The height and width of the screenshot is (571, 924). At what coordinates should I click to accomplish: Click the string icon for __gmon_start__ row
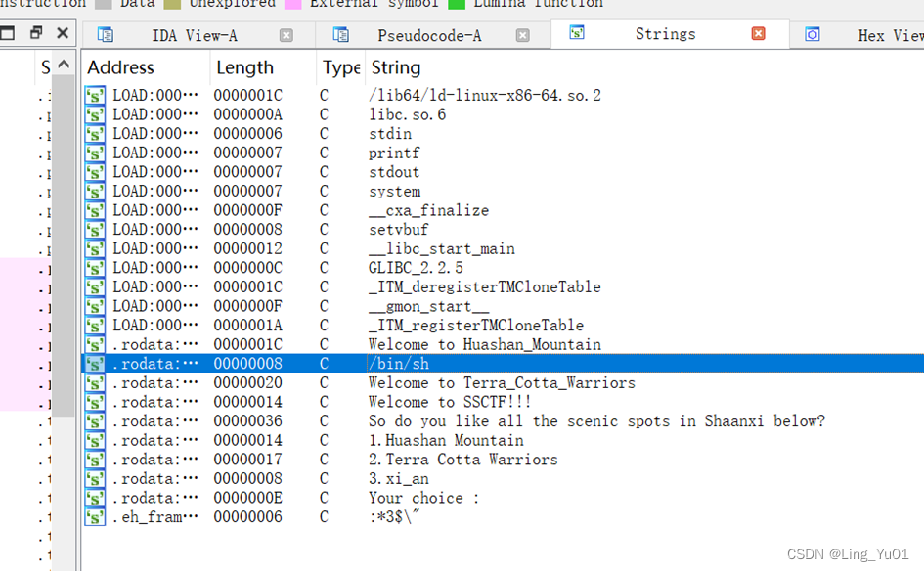point(95,306)
